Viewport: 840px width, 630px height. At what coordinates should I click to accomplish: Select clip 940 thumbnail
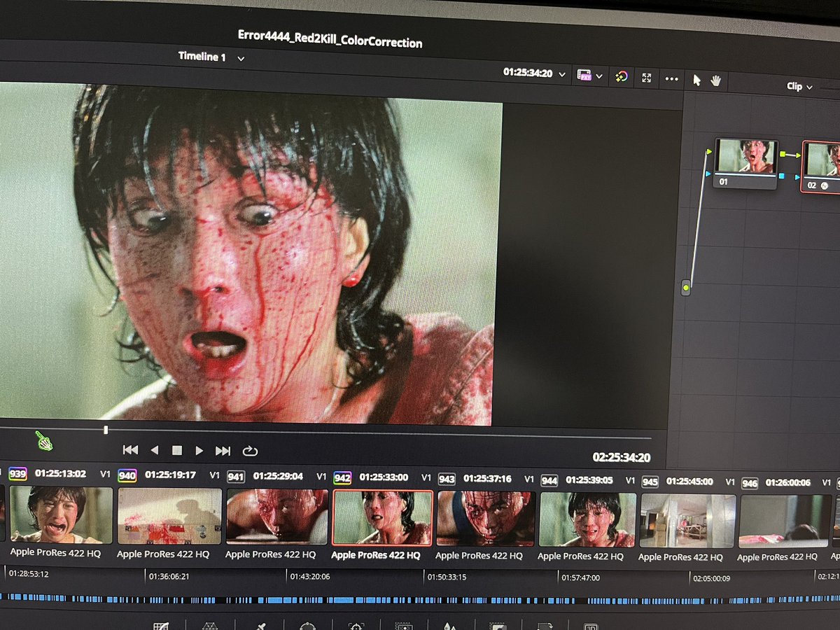169,517
